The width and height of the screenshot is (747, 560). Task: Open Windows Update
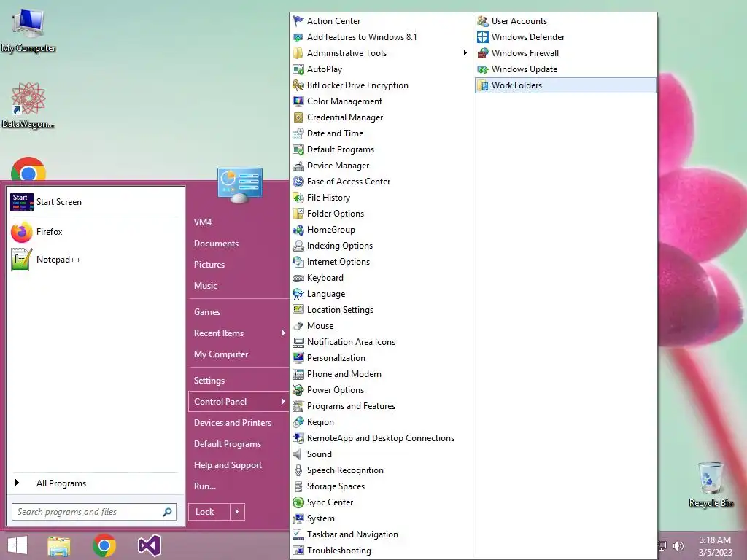565,69
